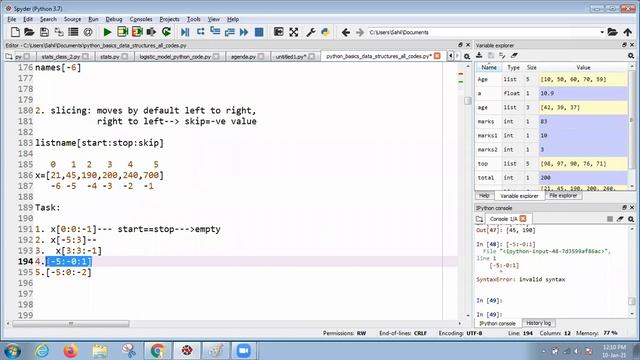Open the Source menu
The image size is (640, 360).
72,19
